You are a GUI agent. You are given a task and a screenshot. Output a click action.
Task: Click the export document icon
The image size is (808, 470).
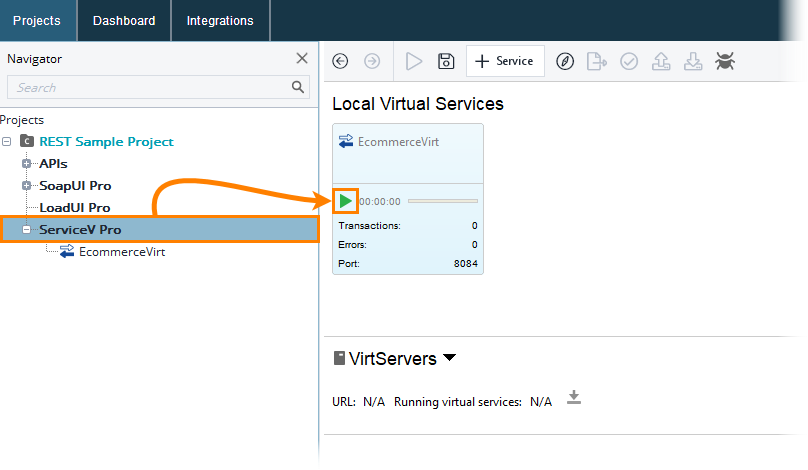tap(597, 61)
